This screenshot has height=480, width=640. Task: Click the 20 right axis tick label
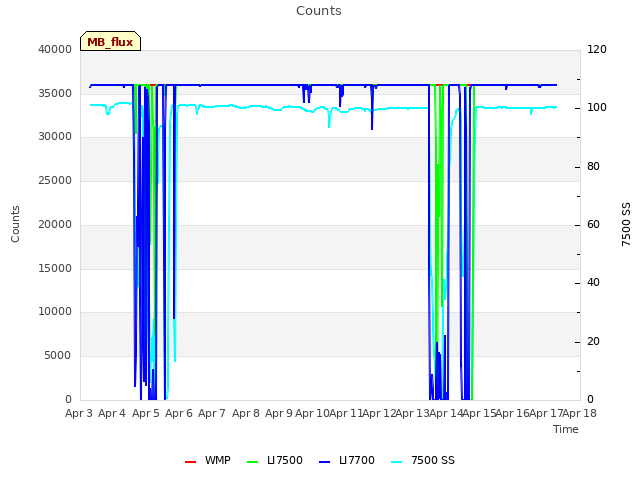click(593, 342)
